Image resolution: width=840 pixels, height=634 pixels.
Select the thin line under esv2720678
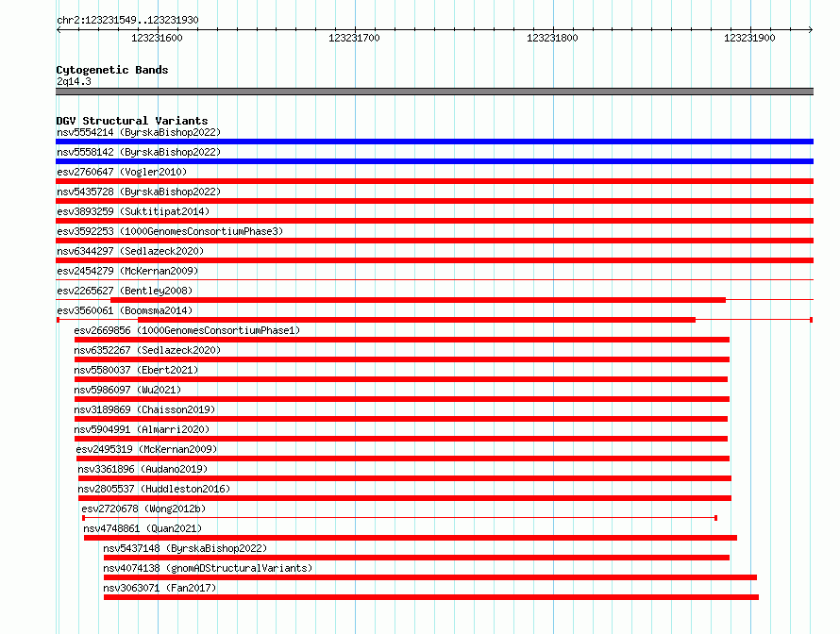pyautogui.click(x=399, y=518)
